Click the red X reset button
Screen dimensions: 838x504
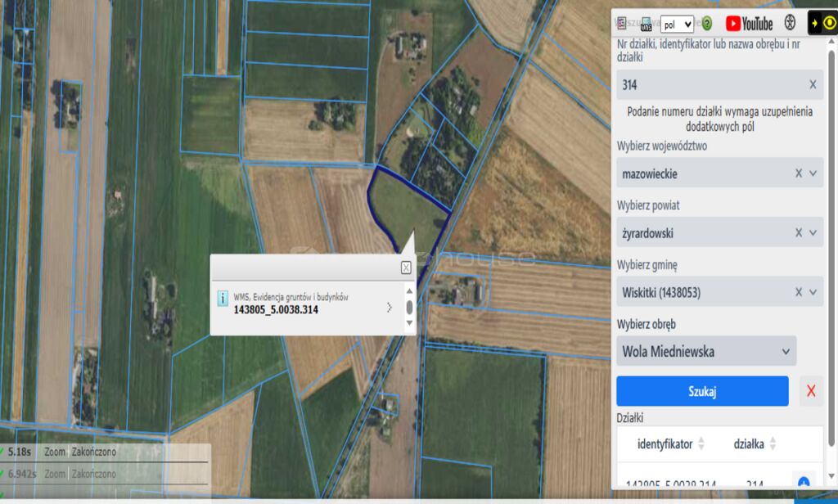pos(811,391)
